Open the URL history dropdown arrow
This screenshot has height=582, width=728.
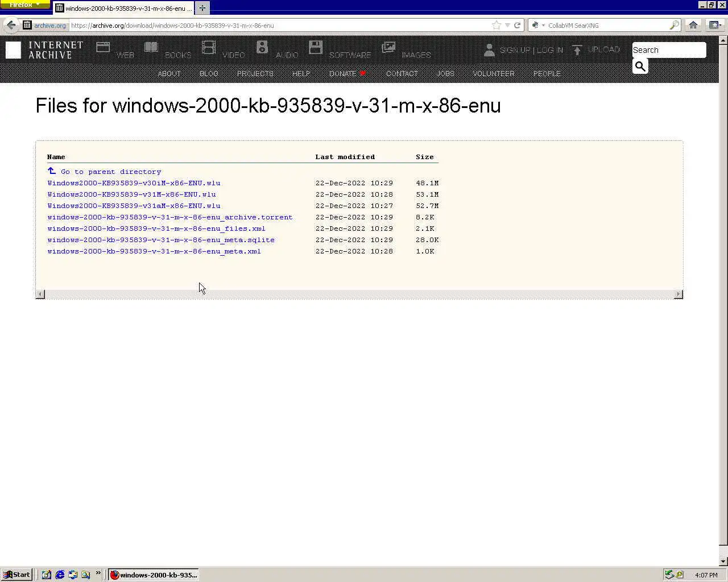point(507,25)
